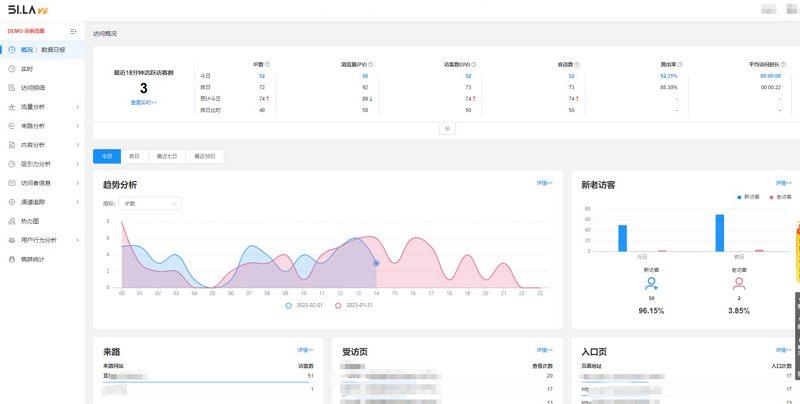Click the help icon next to 平均访问时长
The height and width of the screenshot is (404, 800).
[x=784, y=65]
